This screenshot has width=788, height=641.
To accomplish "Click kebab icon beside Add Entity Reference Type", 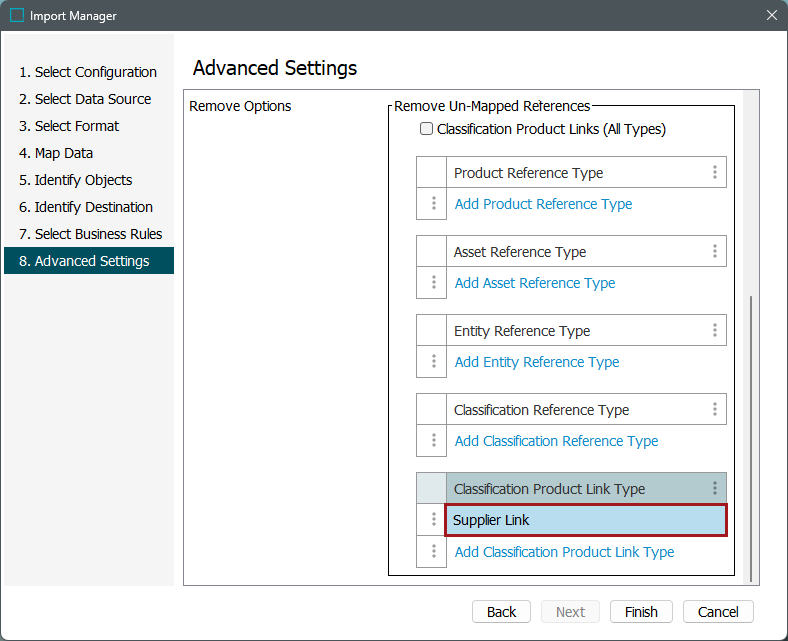I will coord(433,362).
